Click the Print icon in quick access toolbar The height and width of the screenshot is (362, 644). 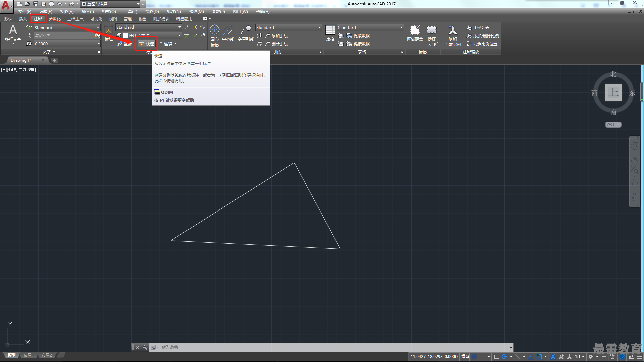[x=52, y=4]
